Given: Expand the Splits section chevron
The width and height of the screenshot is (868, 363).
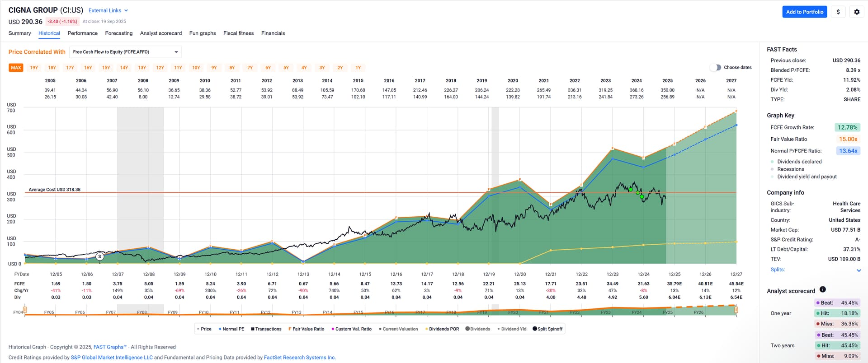Looking at the screenshot, I should tap(859, 270).
